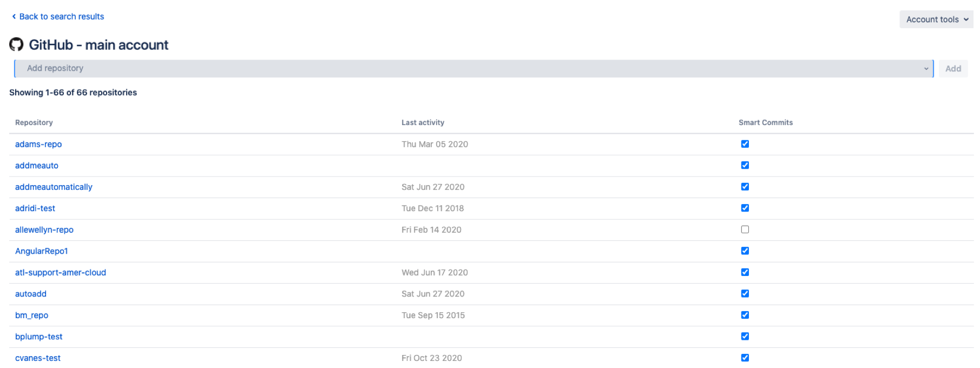Image resolution: width=980 pixels, height=368 pixels.
Task: Click Sat Jun 27 2020 in autoadd row
Action: click(x=433, y=294)
